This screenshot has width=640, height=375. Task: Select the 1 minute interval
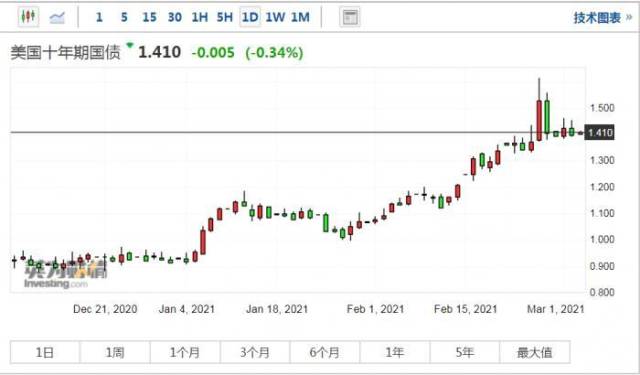click(x=99, y=17)
